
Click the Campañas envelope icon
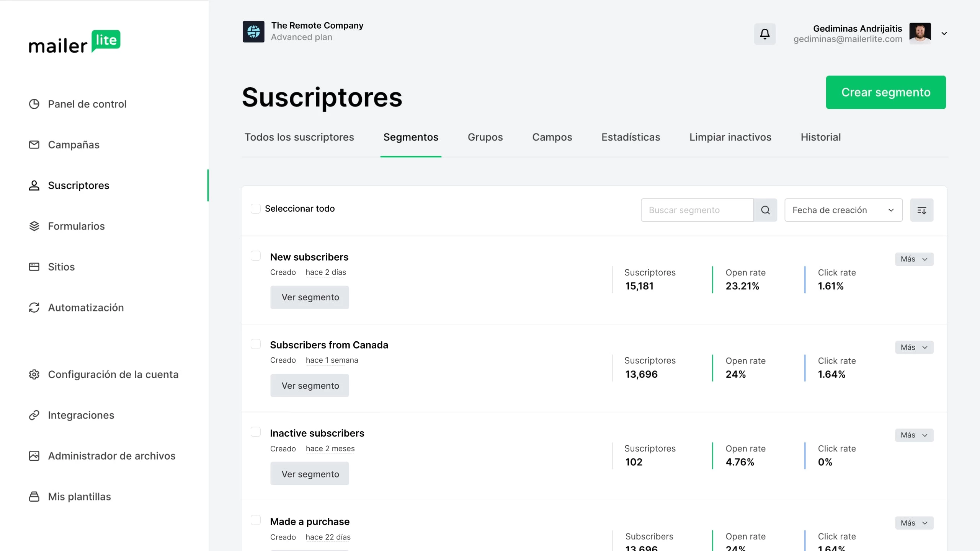(x=34, y=145)
